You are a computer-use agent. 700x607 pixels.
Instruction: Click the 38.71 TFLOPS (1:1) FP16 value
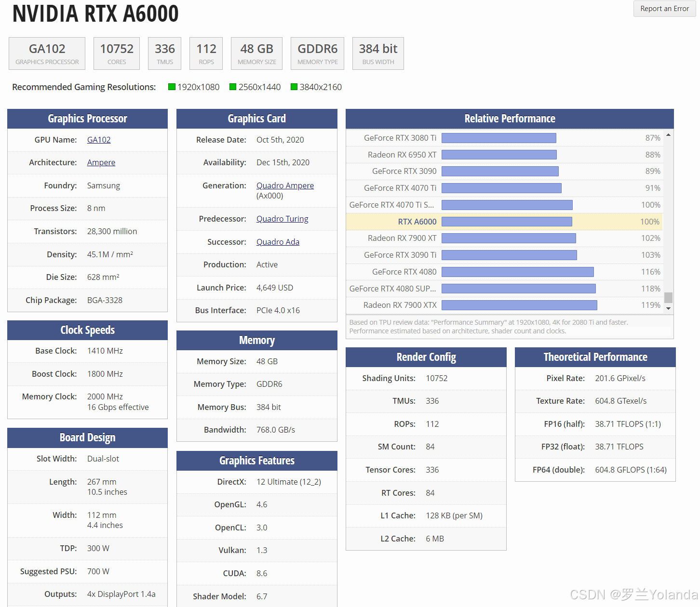[x=628, y=424]
